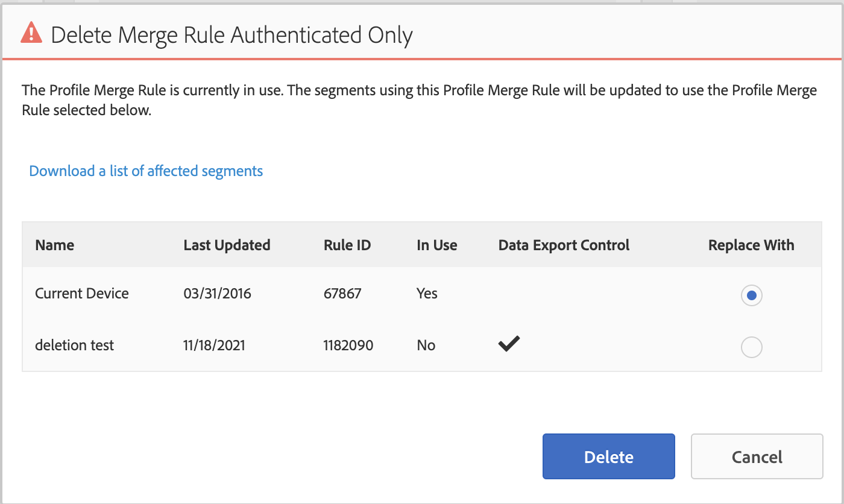Click rule ID 67867

[342, 294]
